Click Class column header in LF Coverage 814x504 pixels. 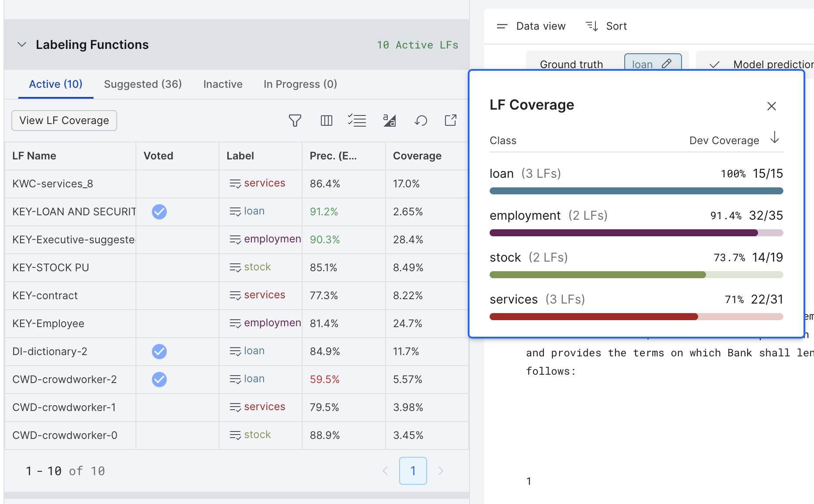coord(503,141)
